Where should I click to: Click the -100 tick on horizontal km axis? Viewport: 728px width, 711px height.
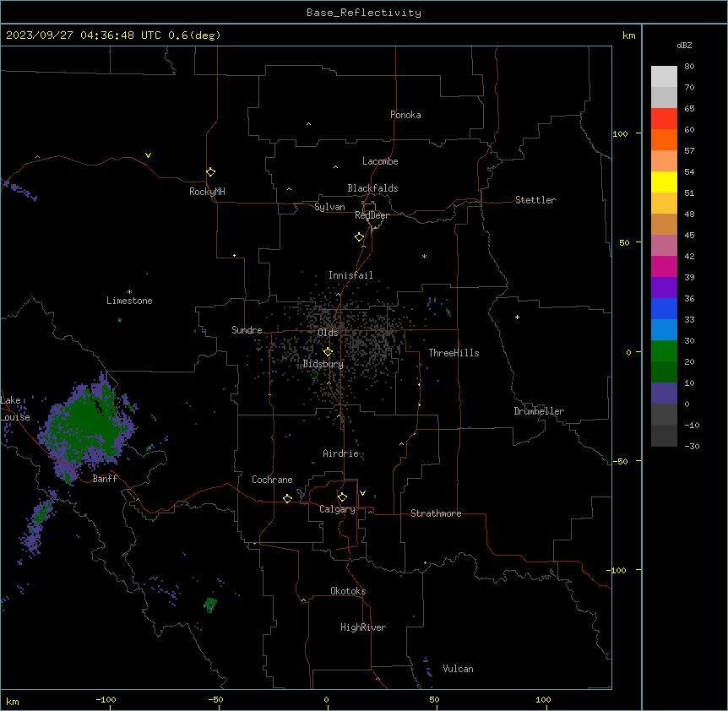(x=106, y=699)
